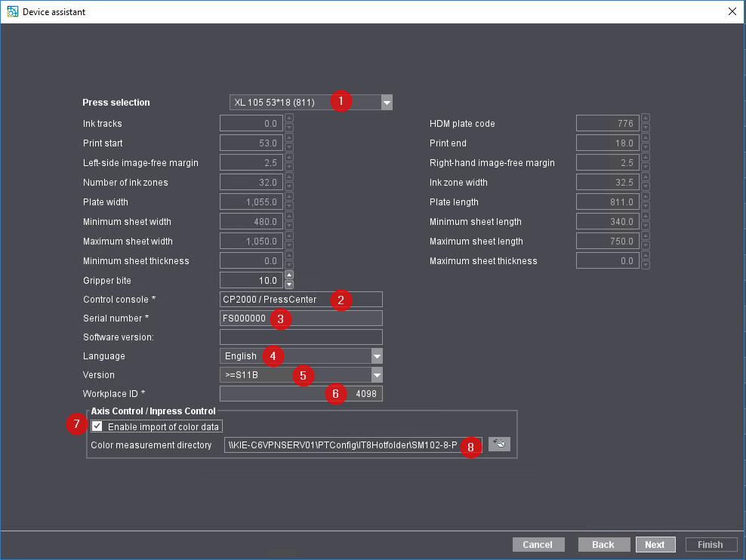This screenshot has width=746, height=560.
Task: Cancel the Device assistant dialog
Action: [538, 544]
